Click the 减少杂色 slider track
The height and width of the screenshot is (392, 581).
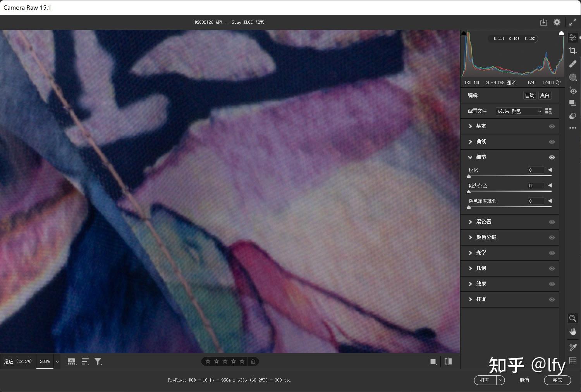tap(510, 191)
